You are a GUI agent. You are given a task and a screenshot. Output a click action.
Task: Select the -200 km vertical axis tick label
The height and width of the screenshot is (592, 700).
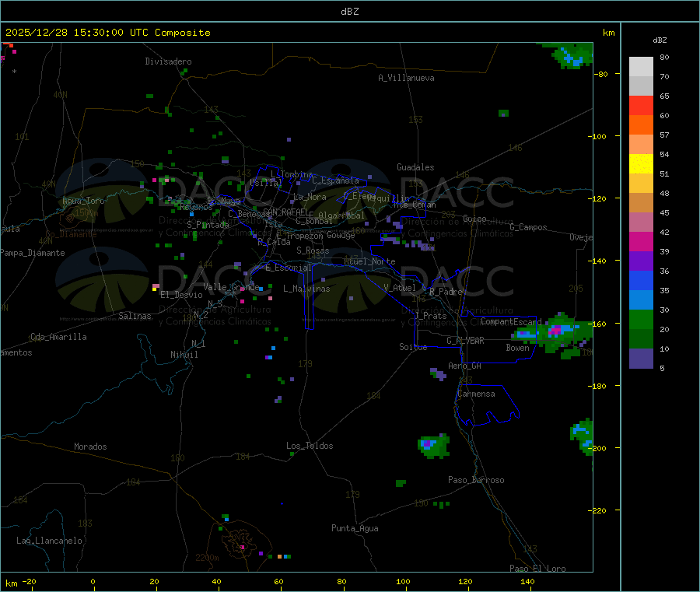point(599,448)
